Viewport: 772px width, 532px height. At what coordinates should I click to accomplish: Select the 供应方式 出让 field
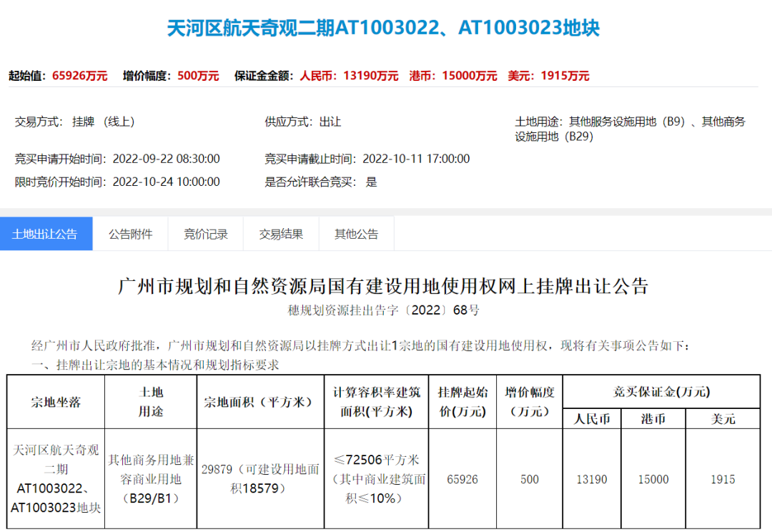pyautogui.click(x=303, y=122)
